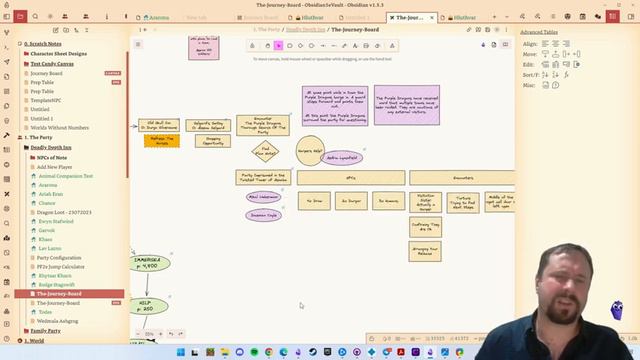Collapse the 1. The Party folder
The height and width of the screenshot is (360, 640).
(38, 138)
